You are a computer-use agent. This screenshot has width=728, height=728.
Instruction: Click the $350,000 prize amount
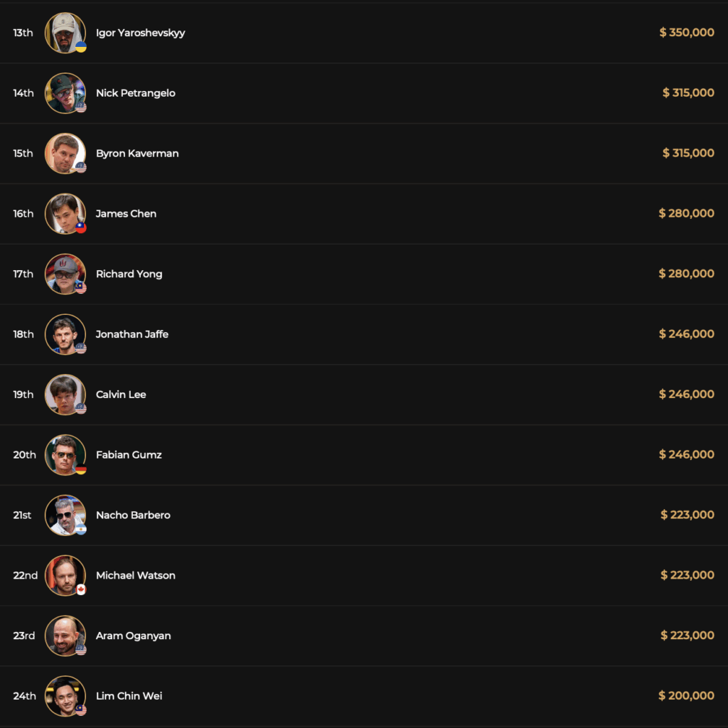tap(687, 33)
